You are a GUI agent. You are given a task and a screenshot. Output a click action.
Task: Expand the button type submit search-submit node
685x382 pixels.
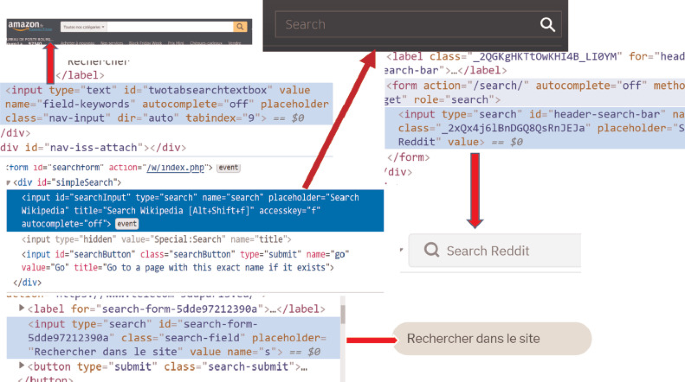click(21, 365)
